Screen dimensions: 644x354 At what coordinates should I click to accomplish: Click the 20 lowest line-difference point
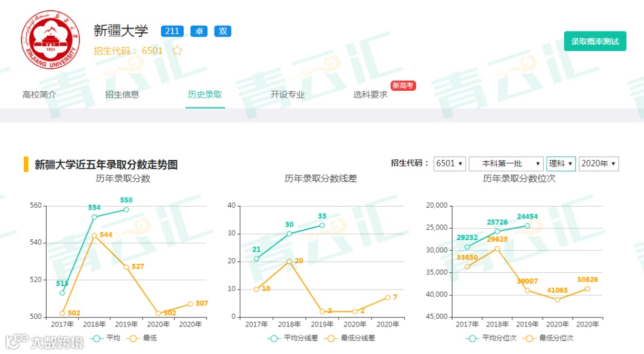tap(289, 261)
